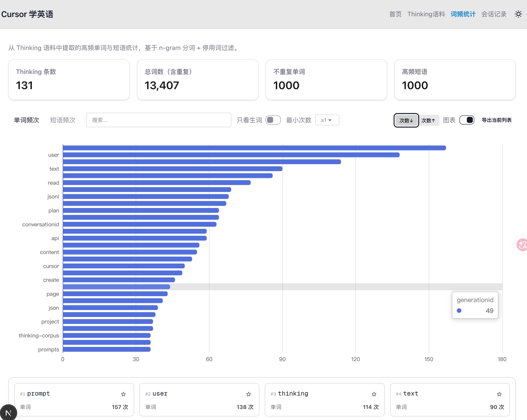Image resolution: width=527 pixels, height=420 pixels.
Task: Click 导出当前列表 export button
Action: [x=496, y=120]
